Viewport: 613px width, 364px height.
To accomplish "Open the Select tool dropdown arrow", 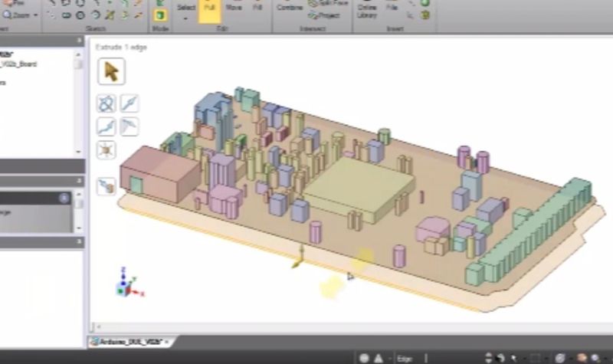I will pyautogui.click(x=186, y=17).
